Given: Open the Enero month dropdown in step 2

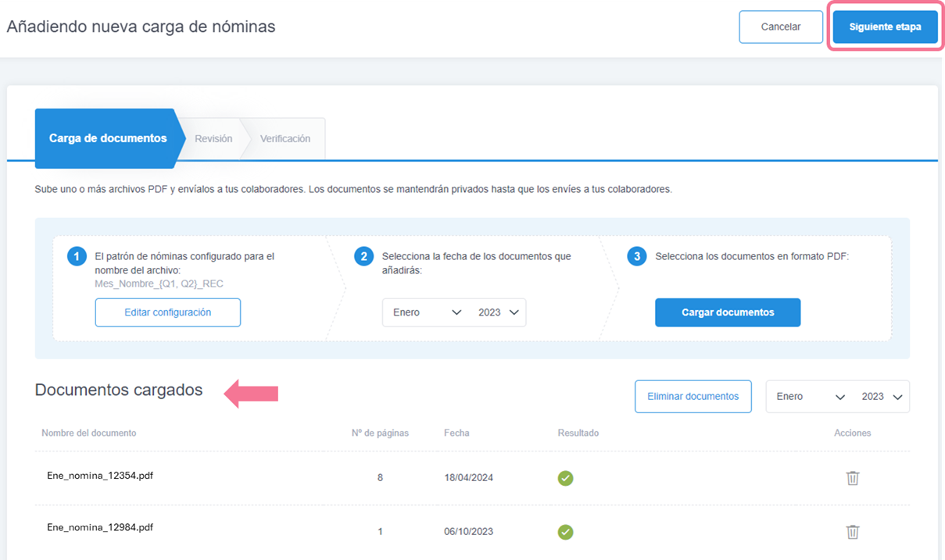Looking at the screenshot, I should 427,312.
